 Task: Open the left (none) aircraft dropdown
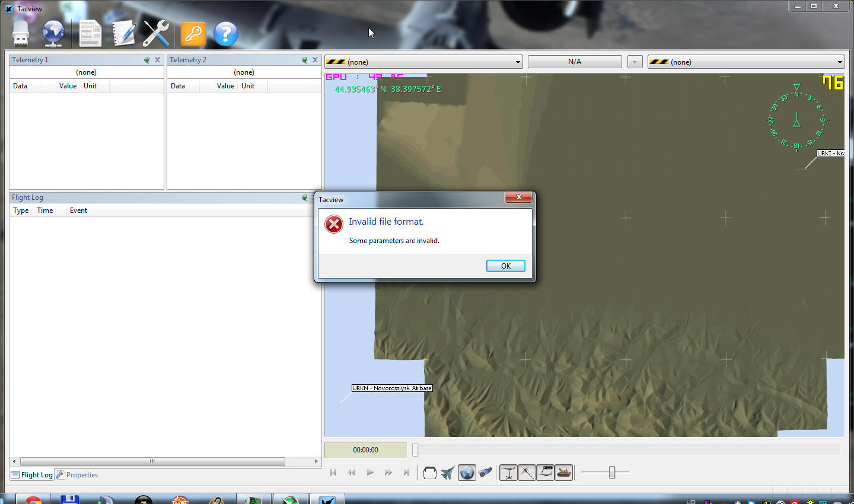tap(423, 62)
